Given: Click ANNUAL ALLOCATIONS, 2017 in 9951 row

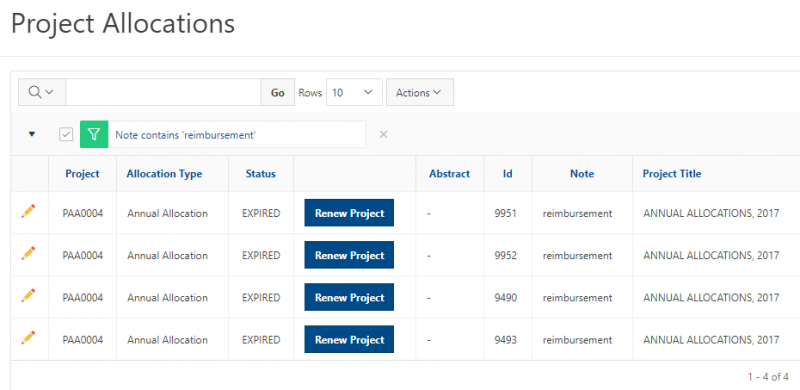Looking at the screenshot, I should click(x=711, y=213).
